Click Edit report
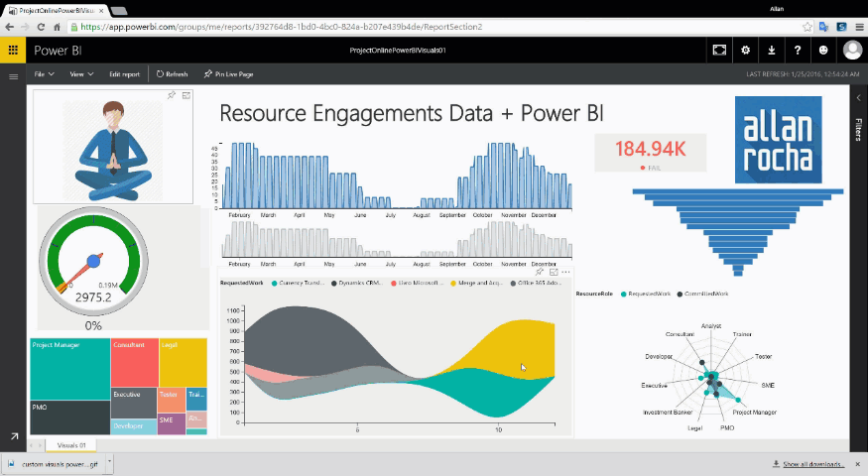Viewport: 868px width, 476px height. pyautogui.click(x=125, y=74)
